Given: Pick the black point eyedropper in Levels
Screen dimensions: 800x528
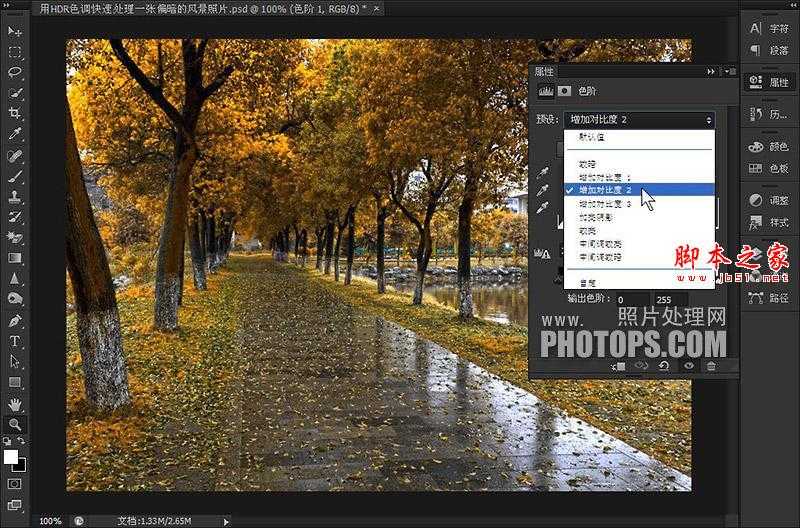Looking at the screenshot, I should click(543, 172).
